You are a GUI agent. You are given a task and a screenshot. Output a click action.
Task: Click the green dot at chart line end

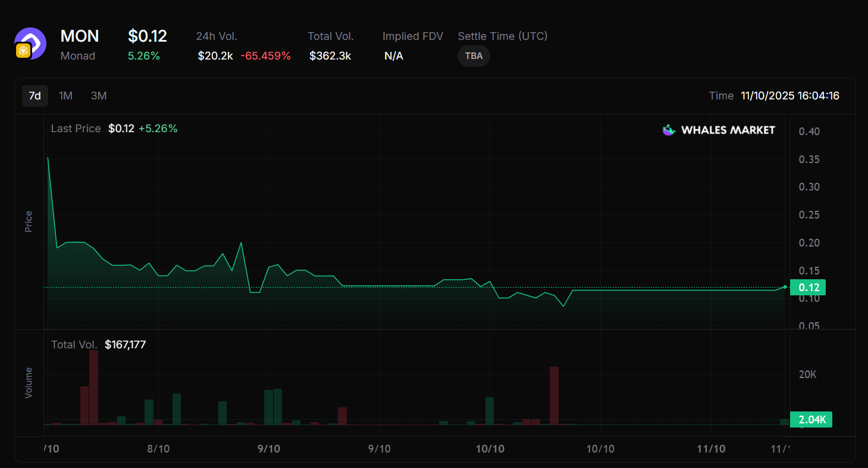[785, 287]
